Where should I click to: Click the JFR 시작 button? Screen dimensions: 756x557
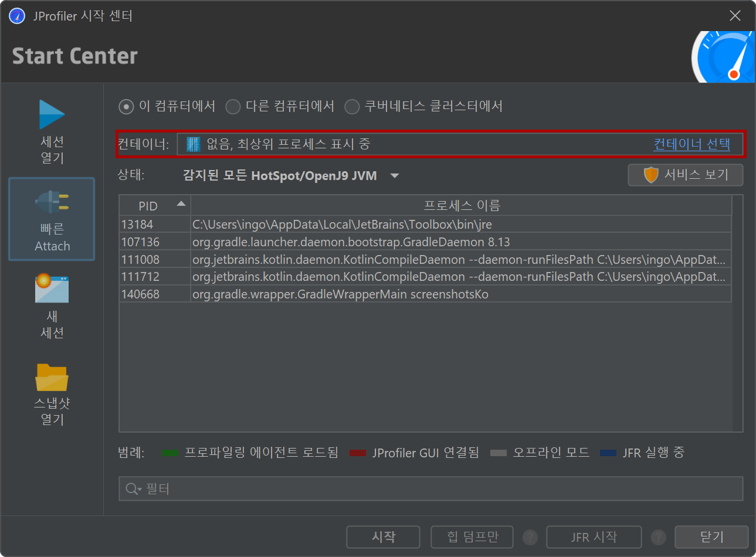click(x=594, y=537)
